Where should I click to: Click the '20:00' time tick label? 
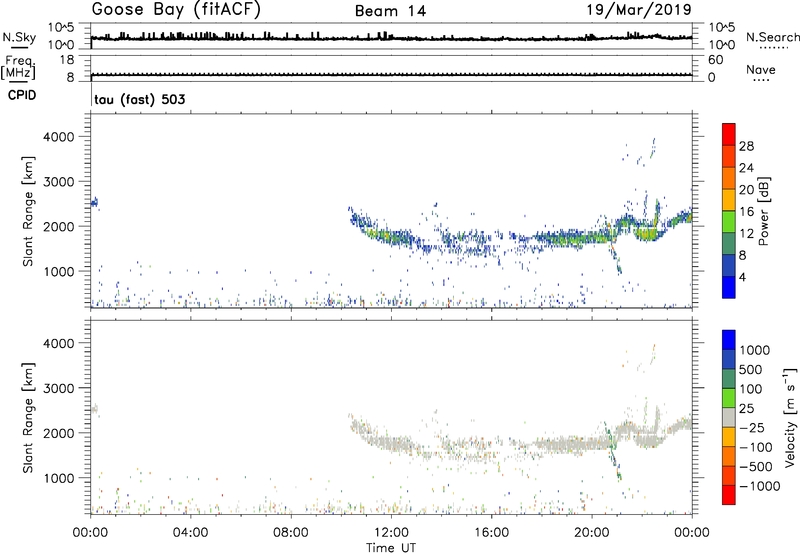pyautogui.click(x=592, y=533)
